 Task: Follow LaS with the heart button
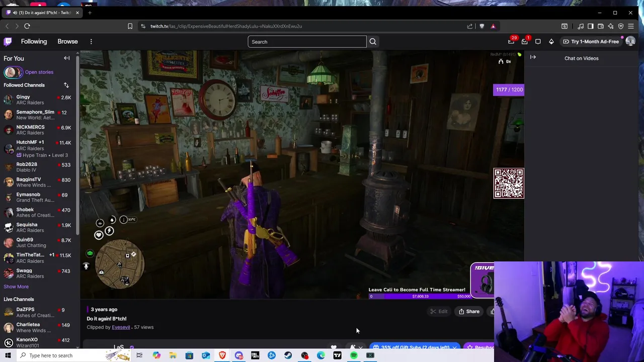click(x=334, y=347)
